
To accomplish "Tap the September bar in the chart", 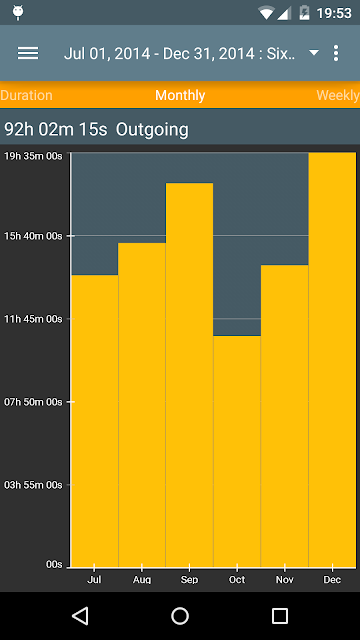I will pos(189,375).
